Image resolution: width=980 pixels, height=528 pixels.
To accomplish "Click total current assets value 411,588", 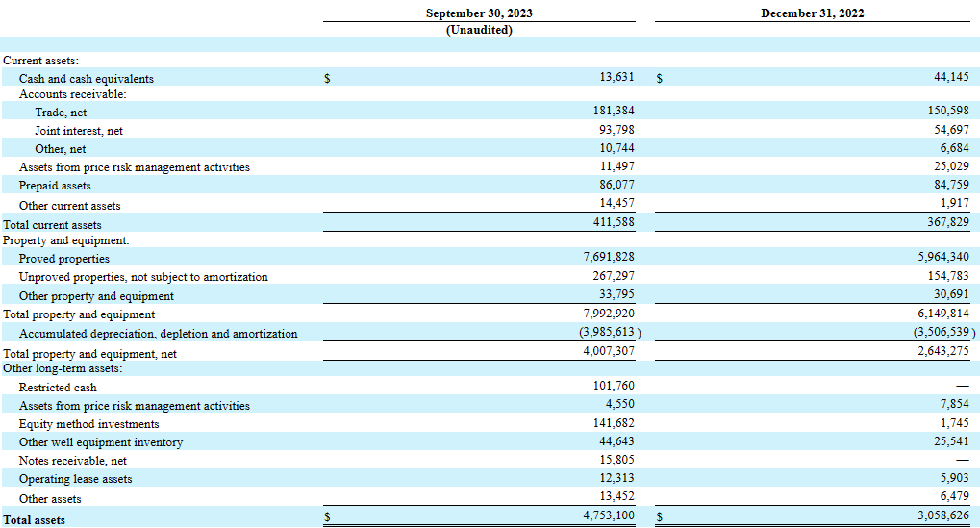I will 614,222.
